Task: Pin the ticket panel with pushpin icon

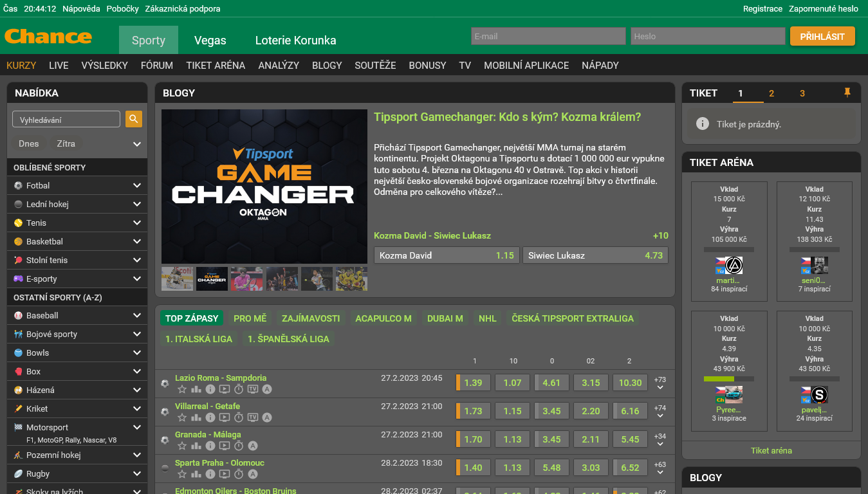Action: coord(847,93)
